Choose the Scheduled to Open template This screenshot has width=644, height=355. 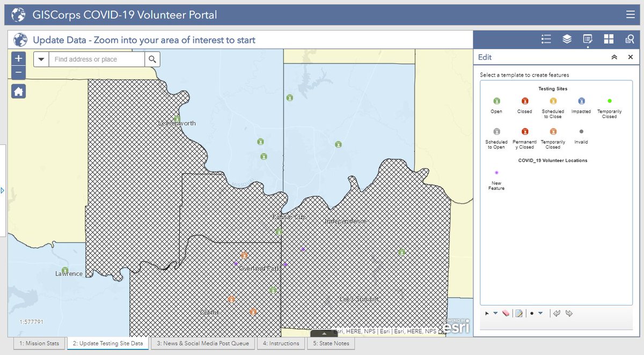coord(496,138)
